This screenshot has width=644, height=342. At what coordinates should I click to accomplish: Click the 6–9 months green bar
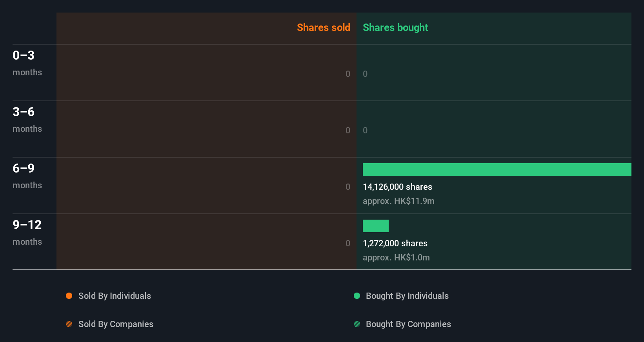497,169
